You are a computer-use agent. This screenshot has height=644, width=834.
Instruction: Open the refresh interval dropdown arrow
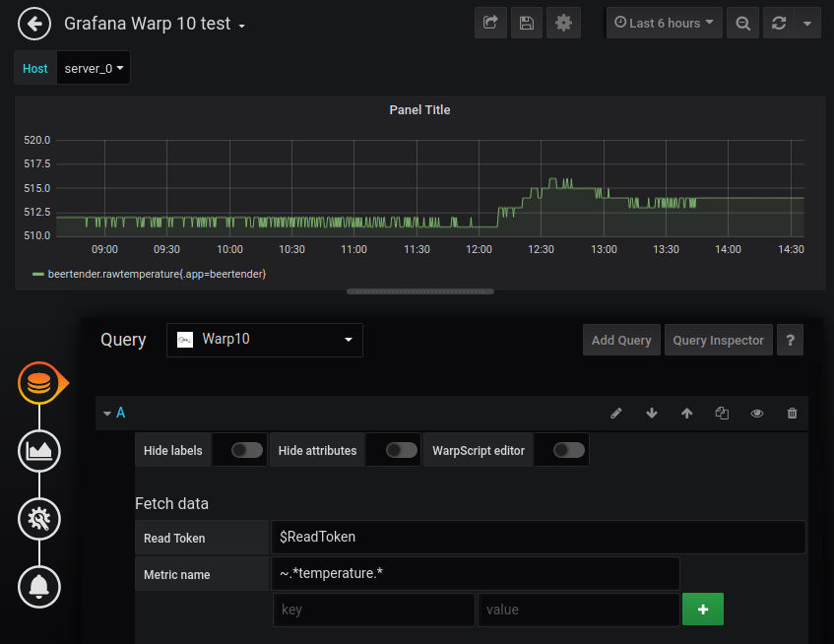click(807, 23)
